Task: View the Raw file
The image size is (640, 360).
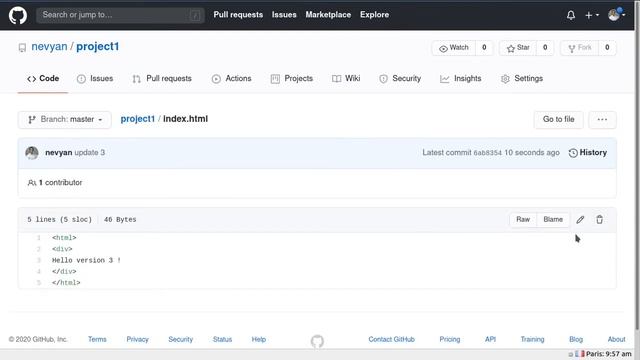Action: (523, 220)
